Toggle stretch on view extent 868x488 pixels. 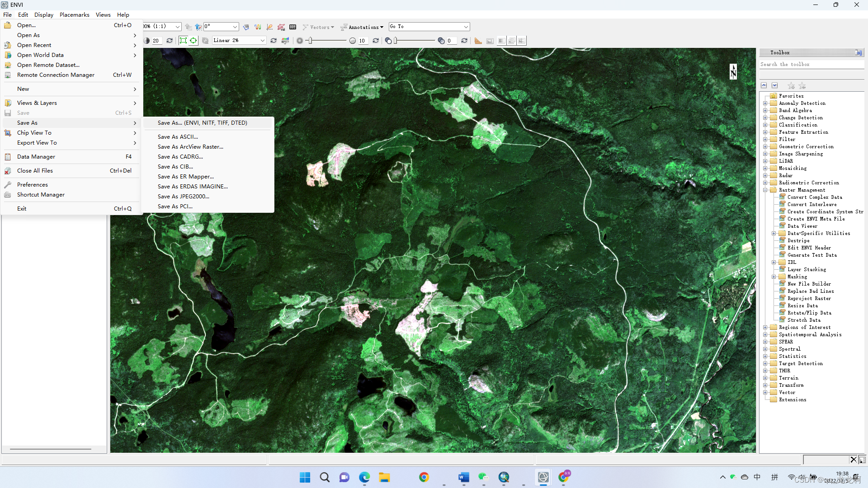coord(193,41)
